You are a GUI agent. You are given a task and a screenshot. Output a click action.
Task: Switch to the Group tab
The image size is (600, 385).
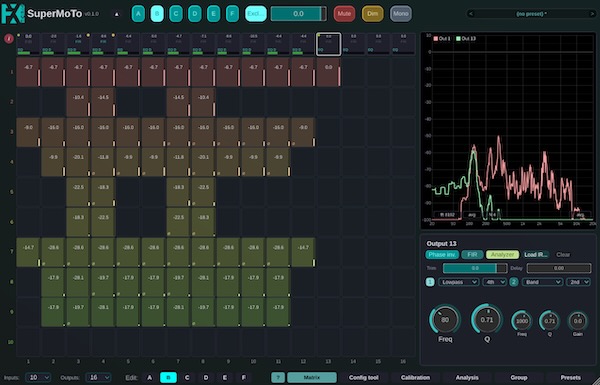pos(518,377)
